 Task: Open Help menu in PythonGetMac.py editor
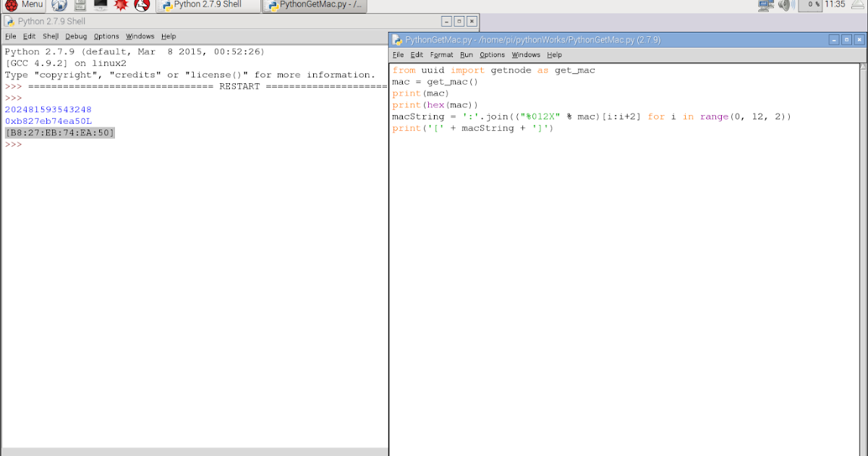click(554, 55)
